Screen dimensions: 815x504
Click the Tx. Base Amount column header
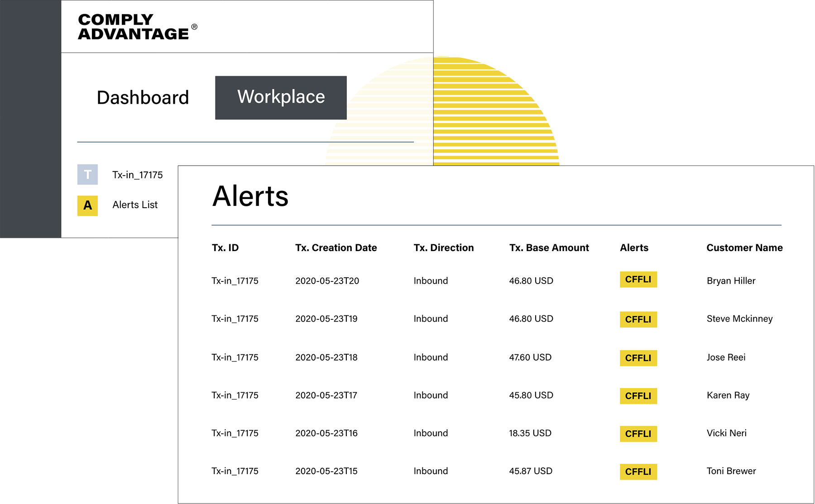(549, 248)
